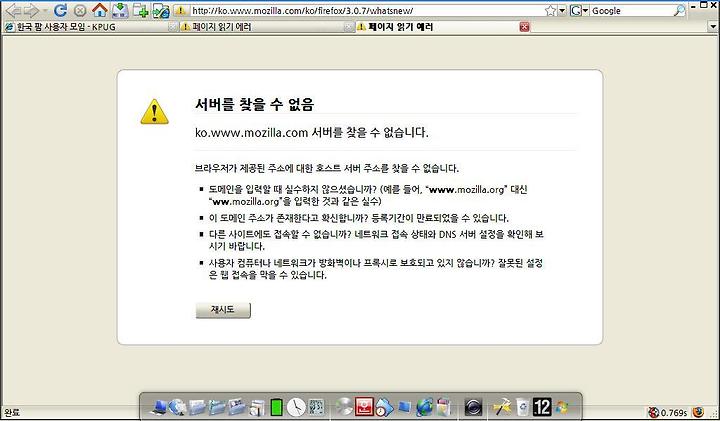720x421 pixels.
Task: Click the heading 서버를 찾을 수 없음
Action: pos(254,105)
